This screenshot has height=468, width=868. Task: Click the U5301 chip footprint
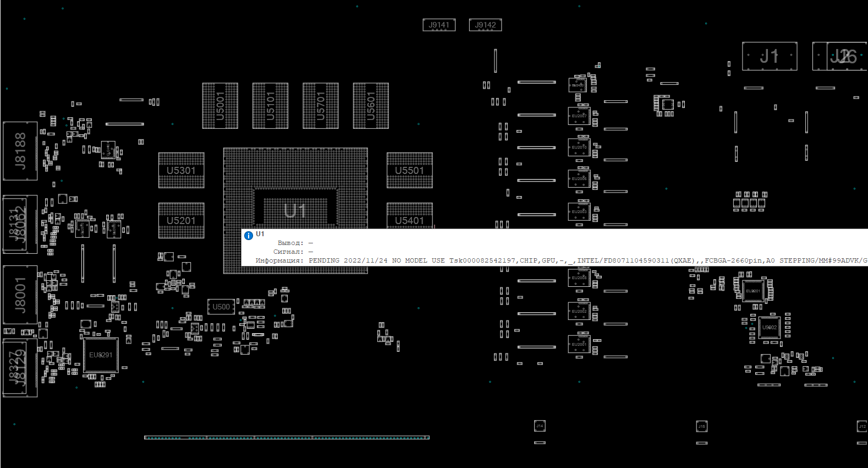181,171
